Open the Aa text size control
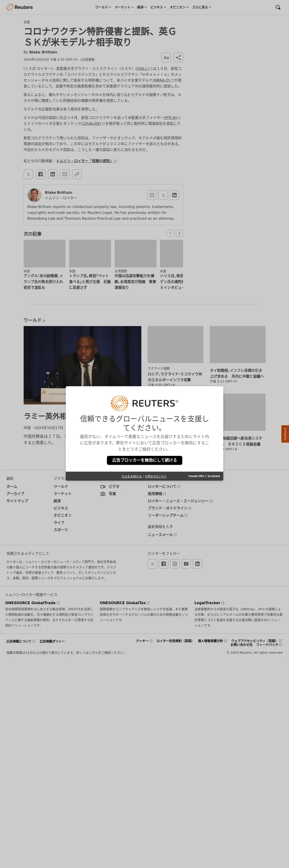The image size is (289, 868). click(x=166, y=58)
